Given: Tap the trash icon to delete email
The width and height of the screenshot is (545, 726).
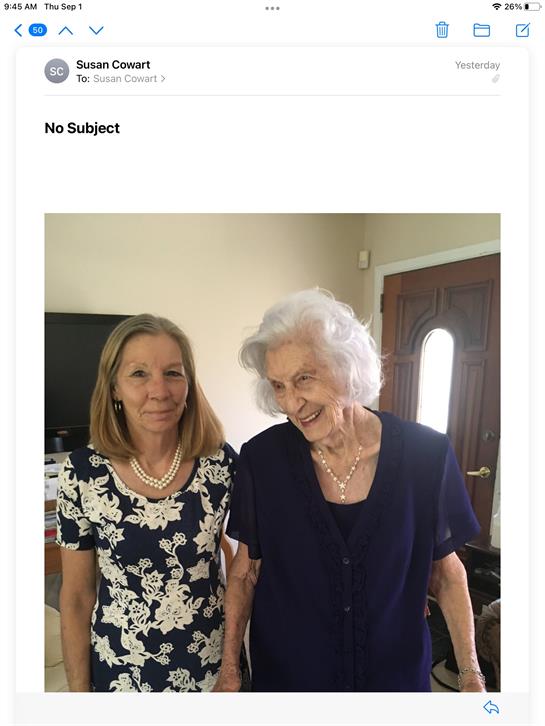Looking at the screenshot, I should pyautogui.click(x=442, y=30).
